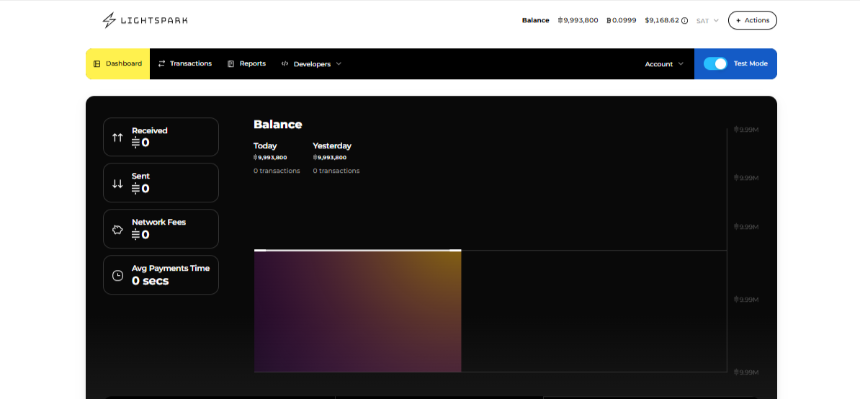The height and width of the screenshot is (399, 860).
Task: Click the Received up-arrows icon
Action: pyautogui.click(x=117, y=138)
